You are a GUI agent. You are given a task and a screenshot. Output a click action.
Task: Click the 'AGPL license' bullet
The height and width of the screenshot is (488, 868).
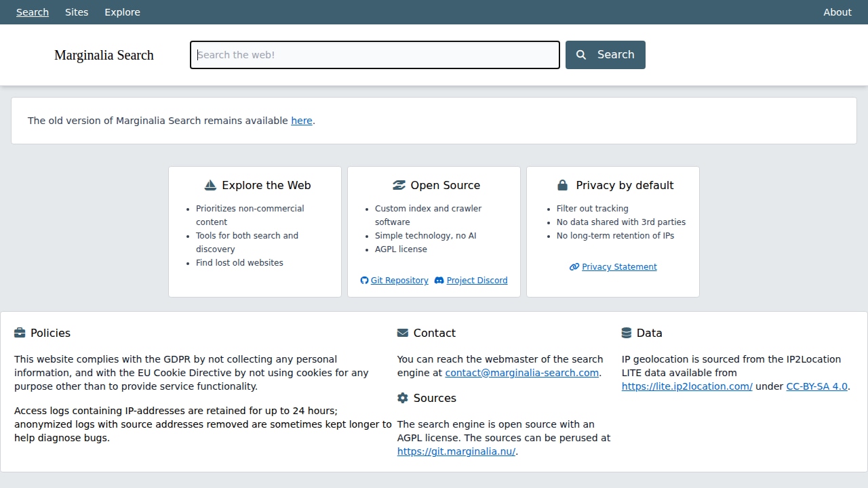pos(401,249)
